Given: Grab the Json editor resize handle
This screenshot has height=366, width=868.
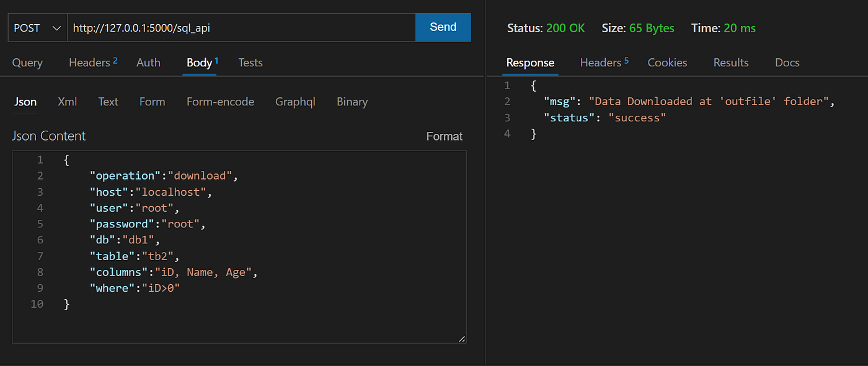Looking at the screenshot, I should [462, 339].
